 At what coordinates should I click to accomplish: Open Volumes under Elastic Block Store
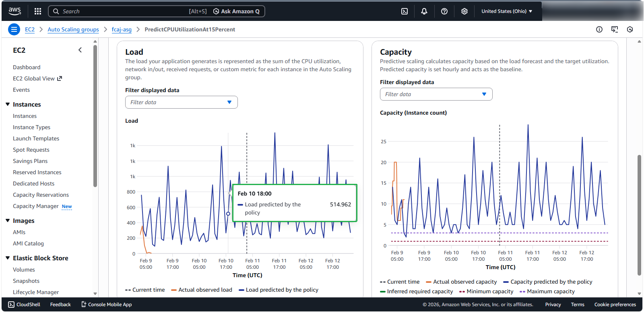24,270
